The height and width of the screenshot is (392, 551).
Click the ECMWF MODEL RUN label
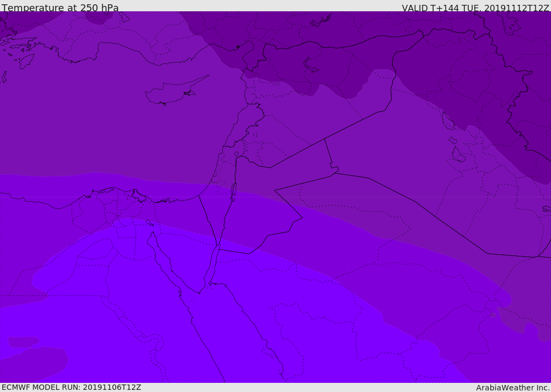click(x=72, y=387)
